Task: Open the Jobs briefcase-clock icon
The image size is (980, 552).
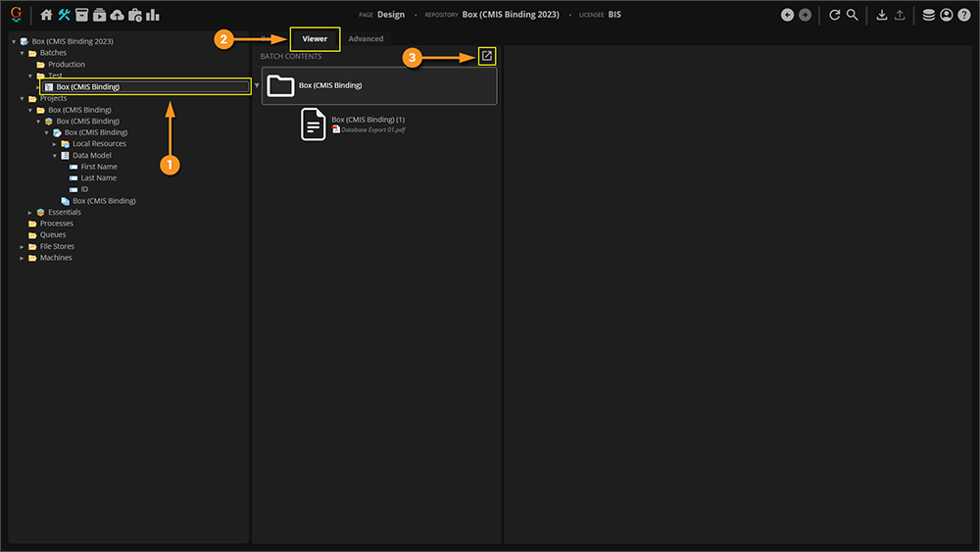Action: (135, 15)
